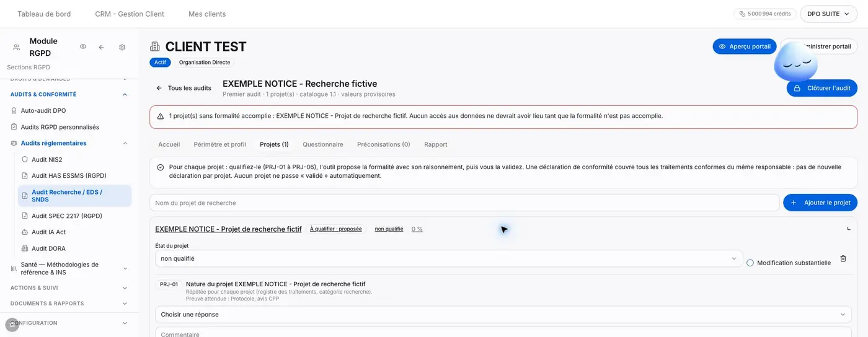This screenshot has width=868, height=337.
Task: Open the Préconisations (0) tab
Action: 384,144
